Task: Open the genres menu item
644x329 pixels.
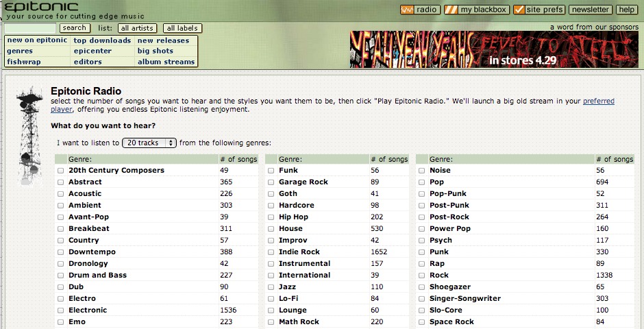Action: click(20, 51)
